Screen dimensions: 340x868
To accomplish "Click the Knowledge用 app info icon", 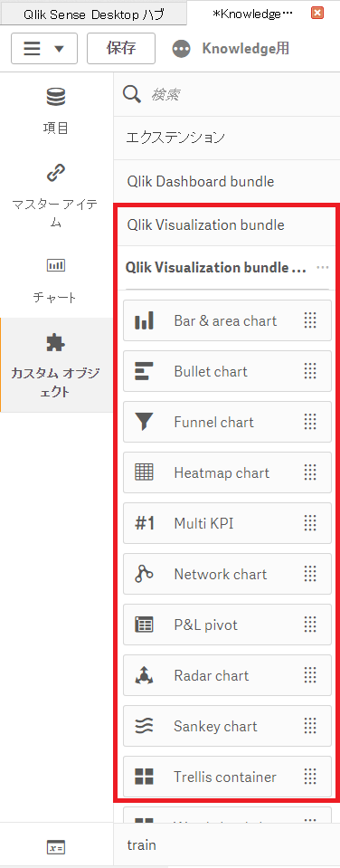I will tap(182, 49).
